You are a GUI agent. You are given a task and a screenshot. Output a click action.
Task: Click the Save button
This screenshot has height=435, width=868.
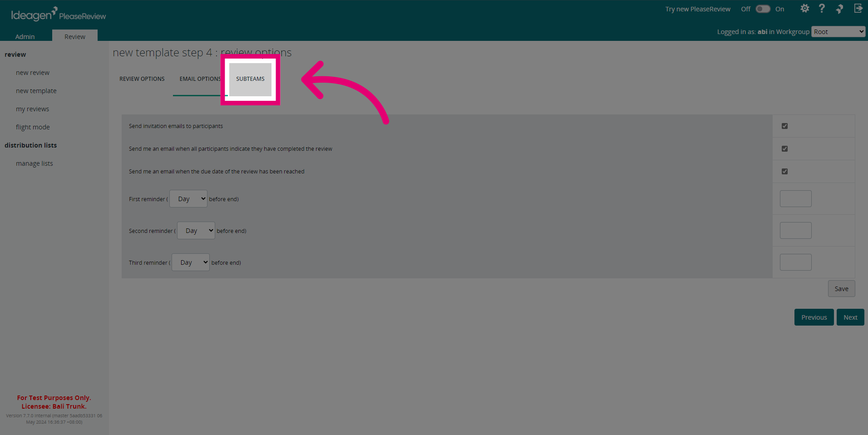click(x=841, y=289)
